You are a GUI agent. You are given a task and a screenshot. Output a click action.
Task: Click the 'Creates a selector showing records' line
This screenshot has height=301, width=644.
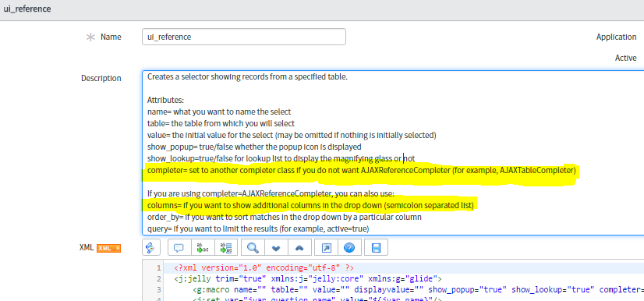(247, 76)
